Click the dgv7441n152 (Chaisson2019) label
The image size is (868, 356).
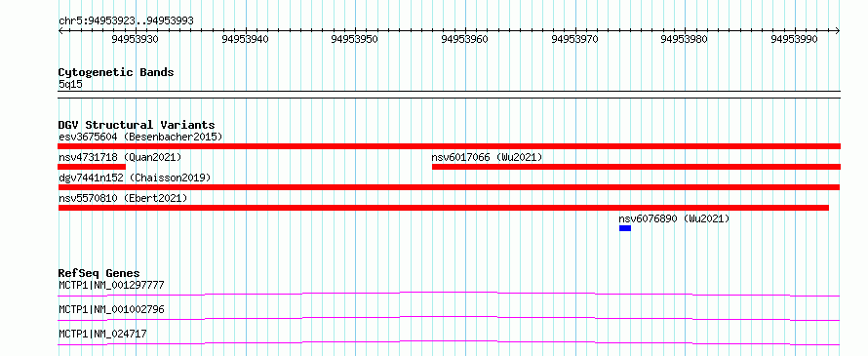(x=135, y=178)
